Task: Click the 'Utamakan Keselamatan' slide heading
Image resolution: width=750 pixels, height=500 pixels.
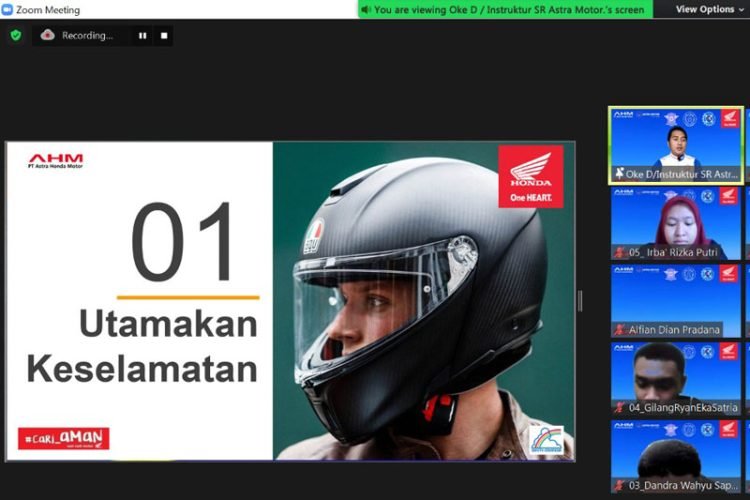Action: (143, 346)
